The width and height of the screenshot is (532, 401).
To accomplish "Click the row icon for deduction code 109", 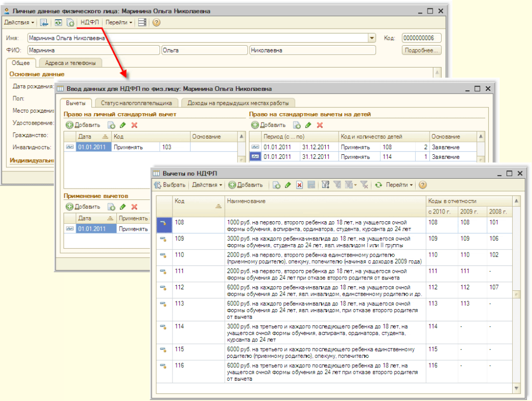I will (163, 239).
